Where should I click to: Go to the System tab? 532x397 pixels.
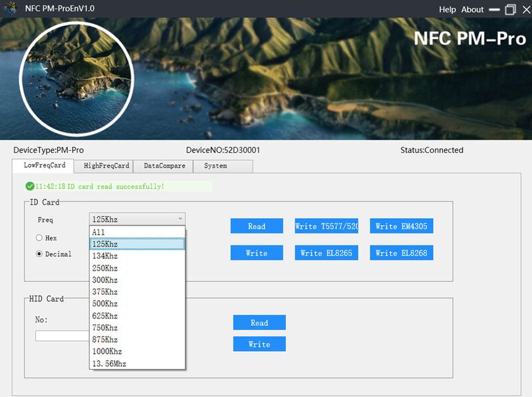(215, 166)
